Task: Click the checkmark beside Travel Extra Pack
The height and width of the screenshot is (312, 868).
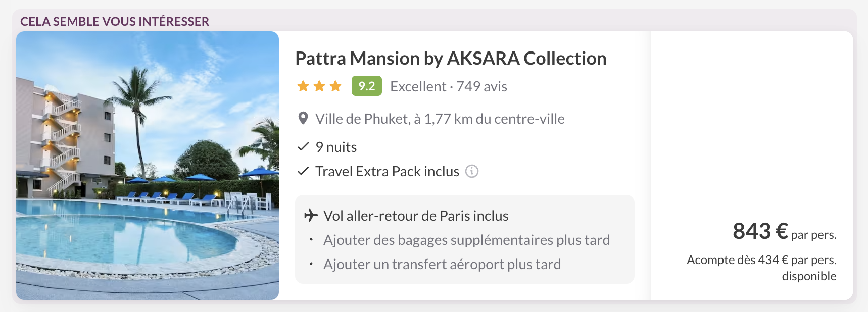Action: tap(303, 172)
